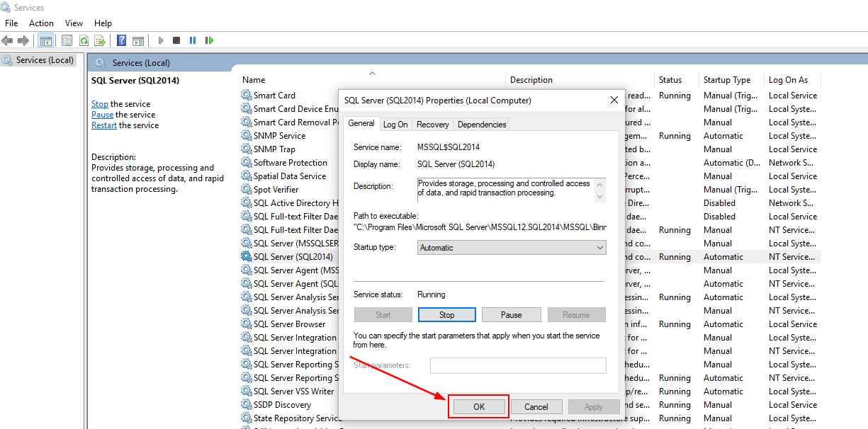Click the Export List toolbar icon

100,40
